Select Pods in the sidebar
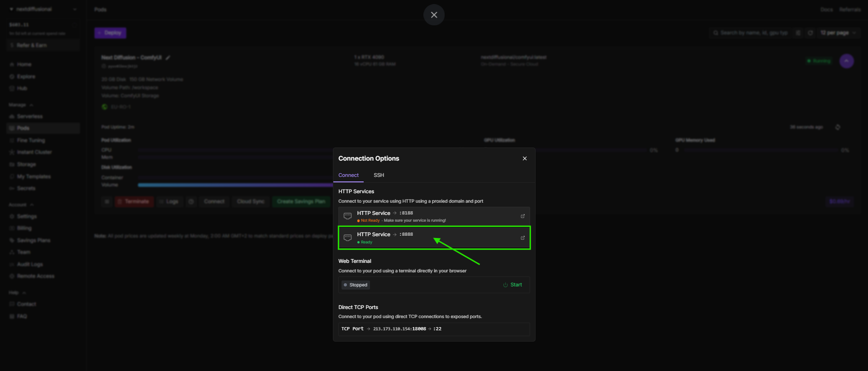 point(43,128)
